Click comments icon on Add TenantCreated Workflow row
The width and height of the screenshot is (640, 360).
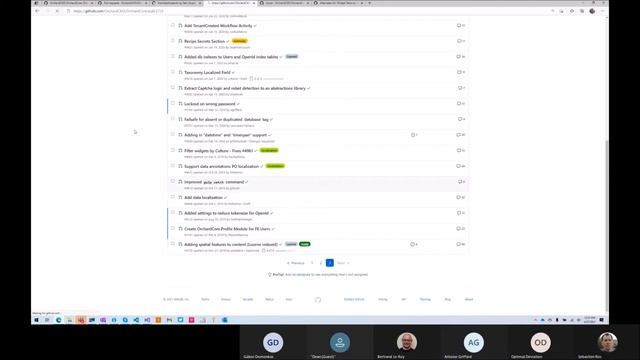[461, 25]
